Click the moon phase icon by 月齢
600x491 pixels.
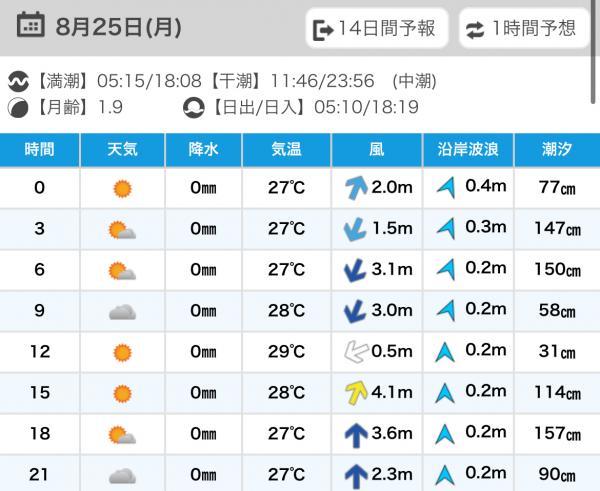[18, 108]
